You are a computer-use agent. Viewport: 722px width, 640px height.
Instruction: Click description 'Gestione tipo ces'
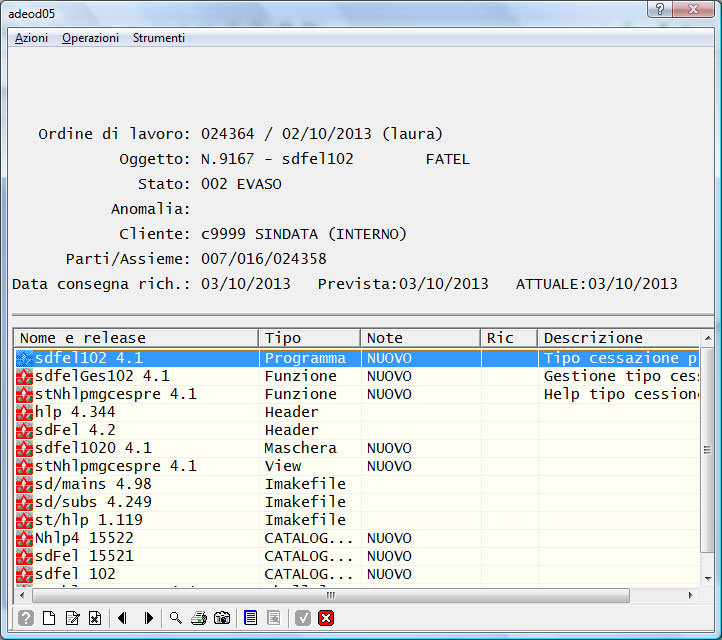point(621,376)
